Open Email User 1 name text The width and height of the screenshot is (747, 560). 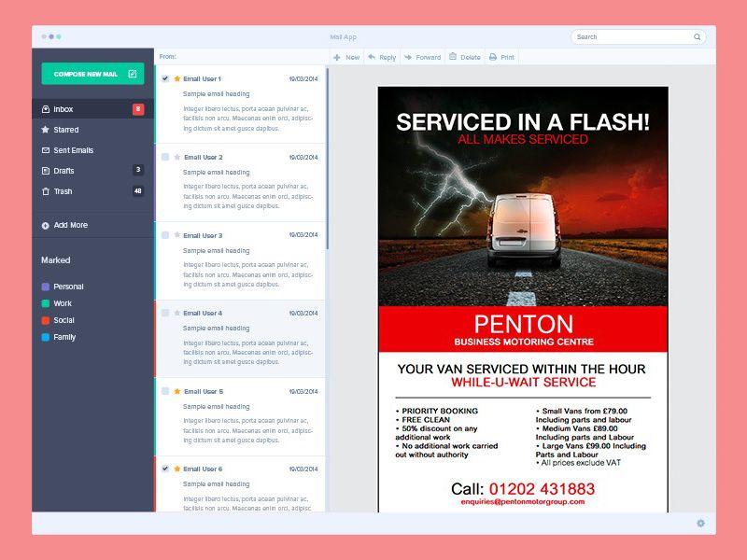pos(202,78)
